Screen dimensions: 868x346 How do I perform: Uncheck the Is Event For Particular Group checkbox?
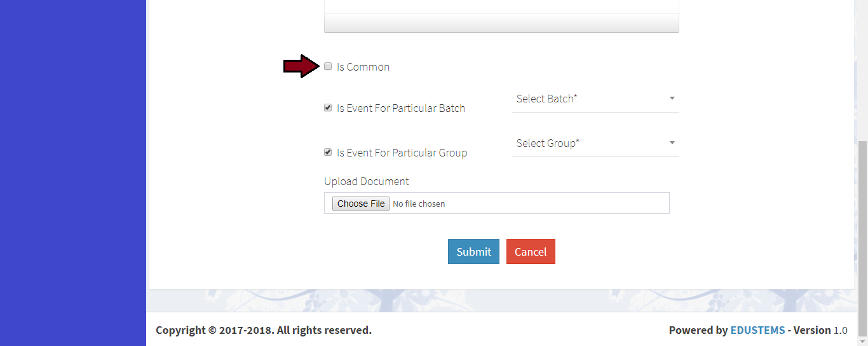pyautogui.click(x=328, y=152)
